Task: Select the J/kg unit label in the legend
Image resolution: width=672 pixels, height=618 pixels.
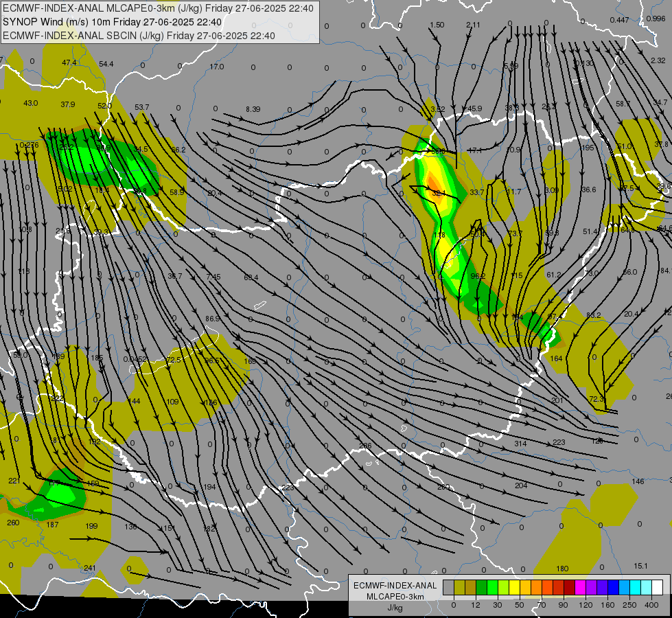Action: (395, 608)
